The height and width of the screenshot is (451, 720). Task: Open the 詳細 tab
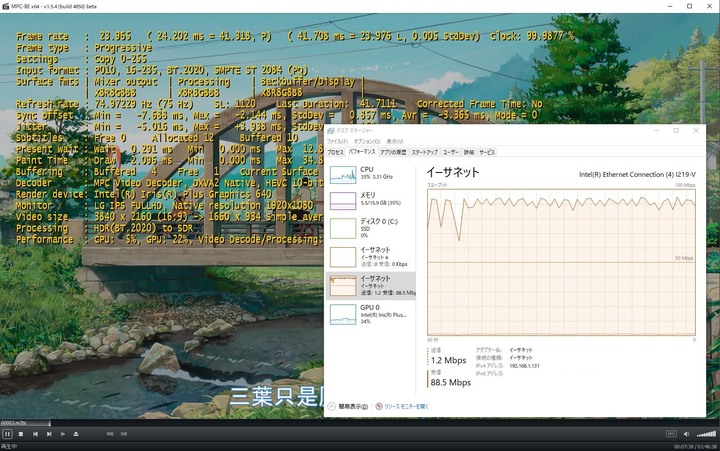pos(469,152)
